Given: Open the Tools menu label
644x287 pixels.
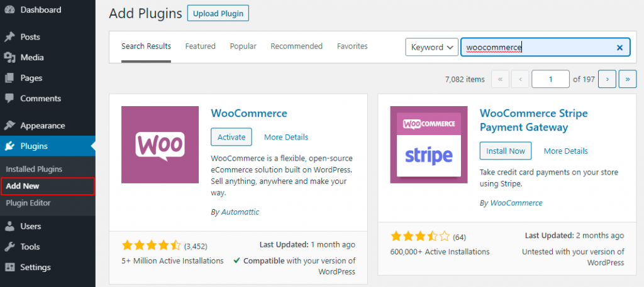Looking at the screenshot, I should pos(30,247).
